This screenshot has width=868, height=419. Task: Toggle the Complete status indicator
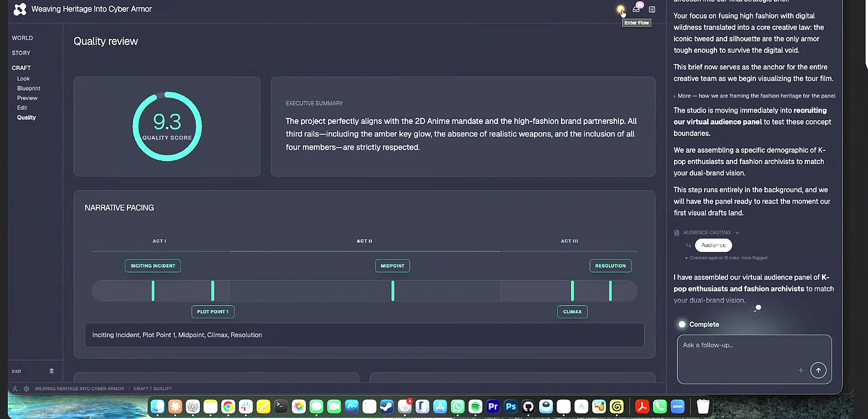point(682,324)
